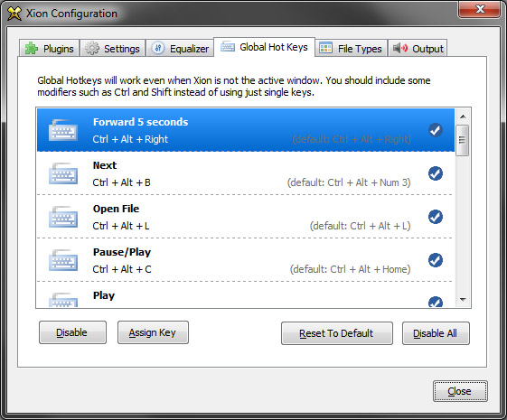Image resolution: width=507 pixels, height=420 pixels.
Task: Select the Play hotkey list entry
Action: coord(246,294)
